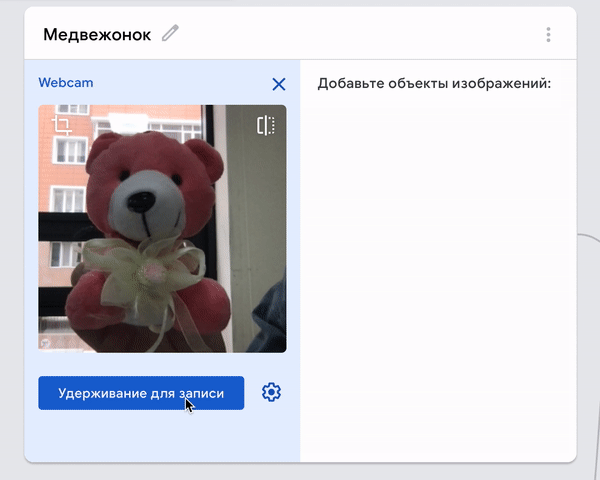Click the Webcam label

point(66,83)
